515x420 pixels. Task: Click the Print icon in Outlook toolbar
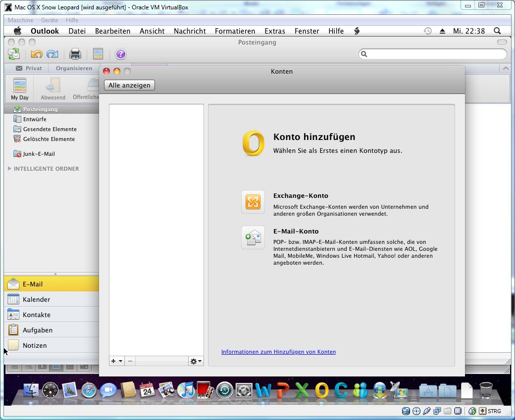tap(75, 54)
